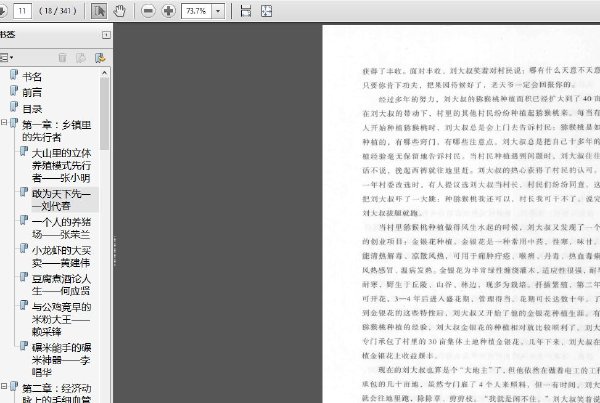Click the new bookmark icon
Screen dimensions: 600x403
81,57
